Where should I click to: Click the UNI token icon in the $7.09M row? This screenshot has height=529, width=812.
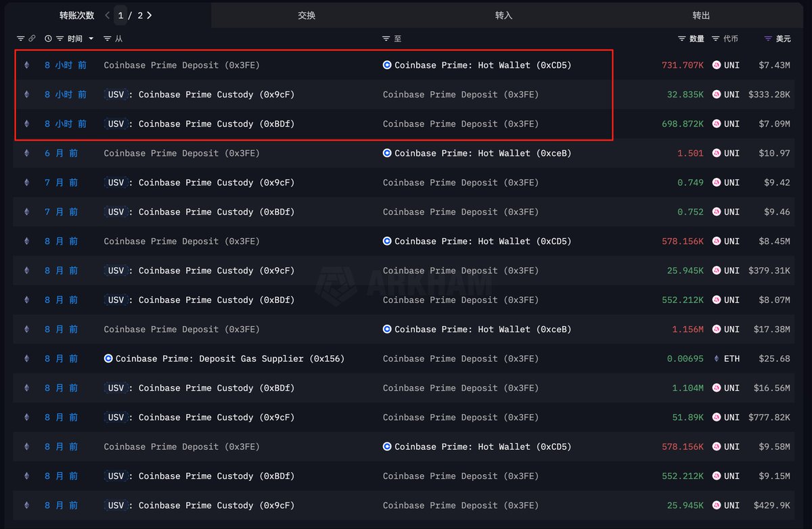coord(717,124)
